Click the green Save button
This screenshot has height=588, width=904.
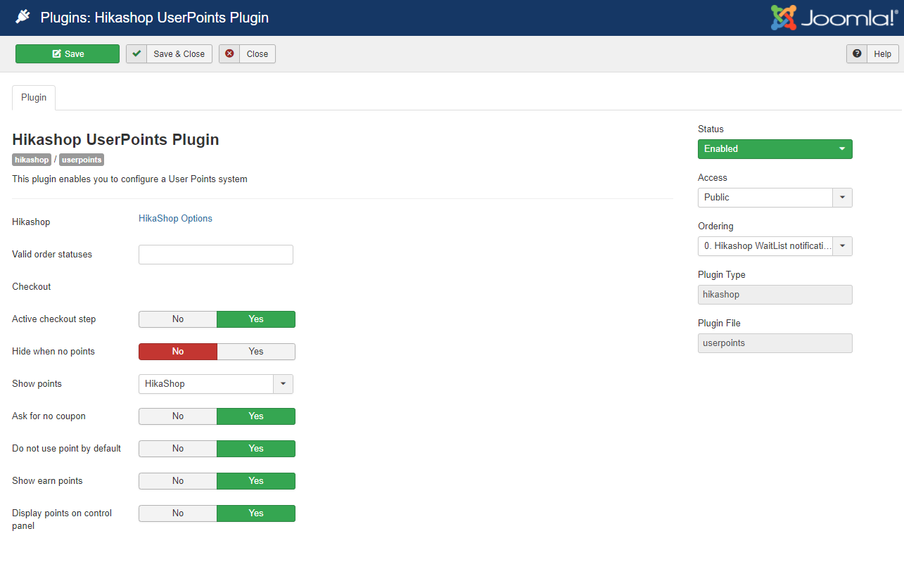tap(68, 54)
